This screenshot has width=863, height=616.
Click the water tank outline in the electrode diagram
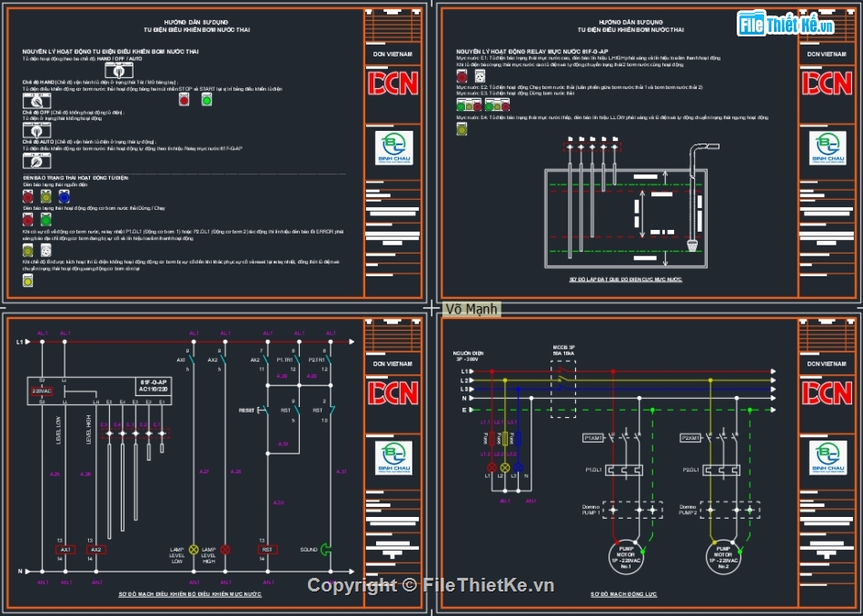626,219
